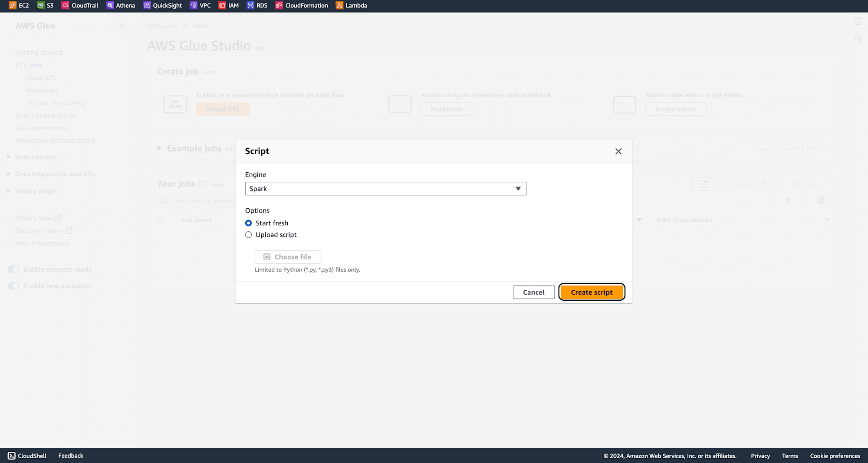Go to next jobs page arrow
Image resolution: width=868 pixels, height=463 pixels.
802,201
